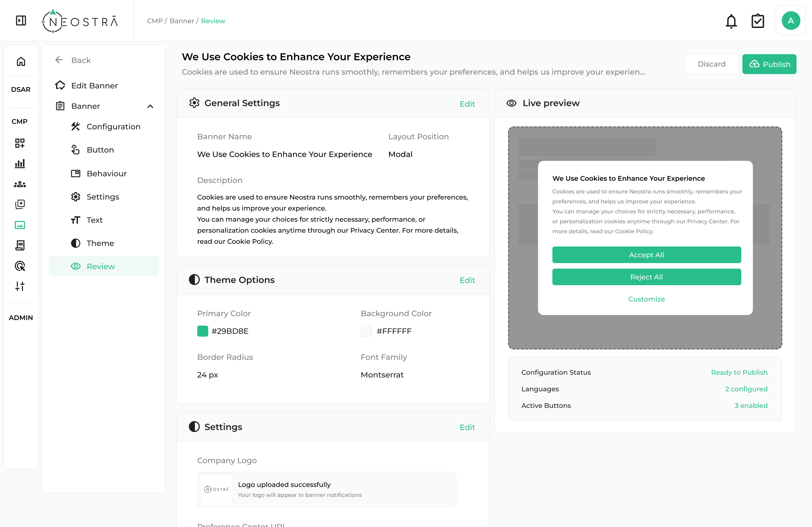The image size is (812, 527).
Task: Click the Discard button
Action: [711, 64]
